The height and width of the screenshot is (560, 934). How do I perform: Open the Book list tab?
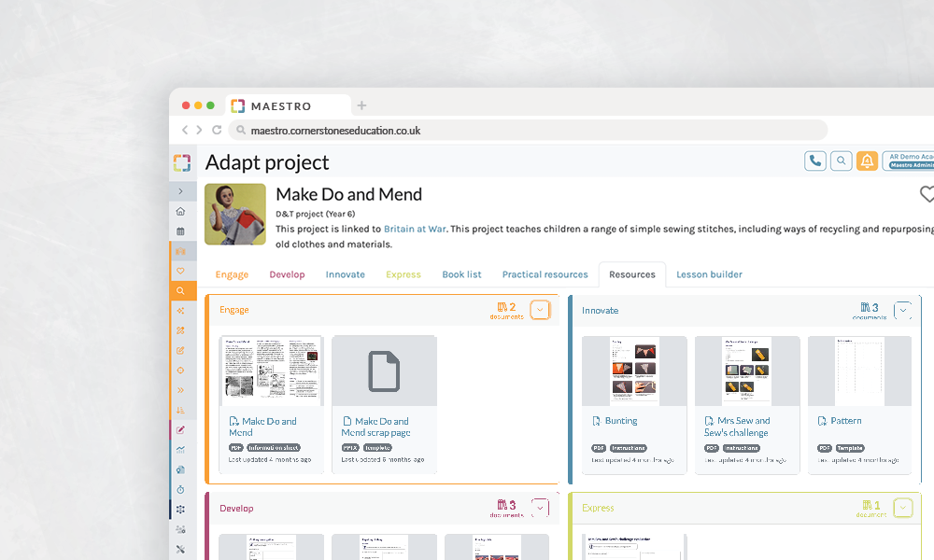pyautogui.click(x=461, y=274)
